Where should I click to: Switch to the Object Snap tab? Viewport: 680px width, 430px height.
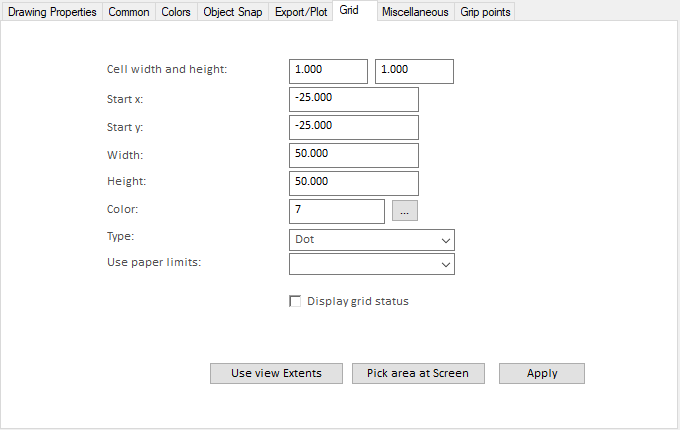pos(231,12)
